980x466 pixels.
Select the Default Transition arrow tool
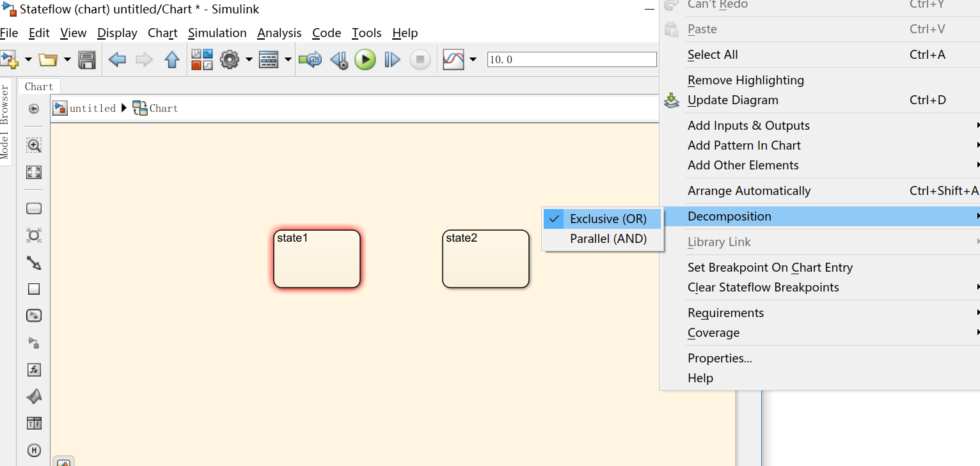[x=33, y=263]
